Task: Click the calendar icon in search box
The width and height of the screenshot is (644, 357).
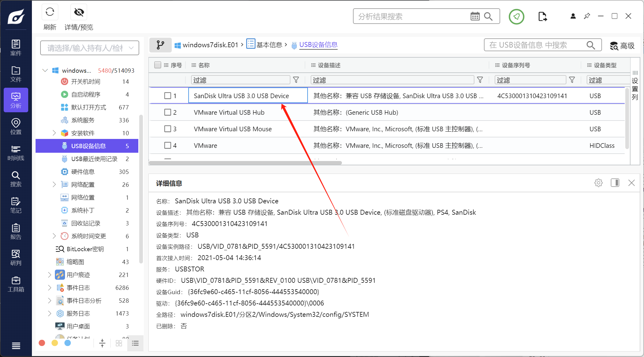Action: pos(475,16)
